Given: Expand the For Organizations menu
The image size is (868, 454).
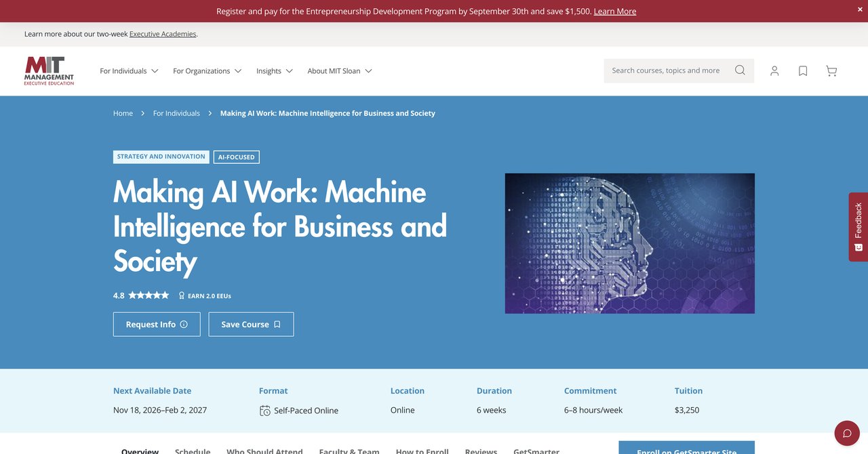Looking at the screenshot, I should coord(207,71).
